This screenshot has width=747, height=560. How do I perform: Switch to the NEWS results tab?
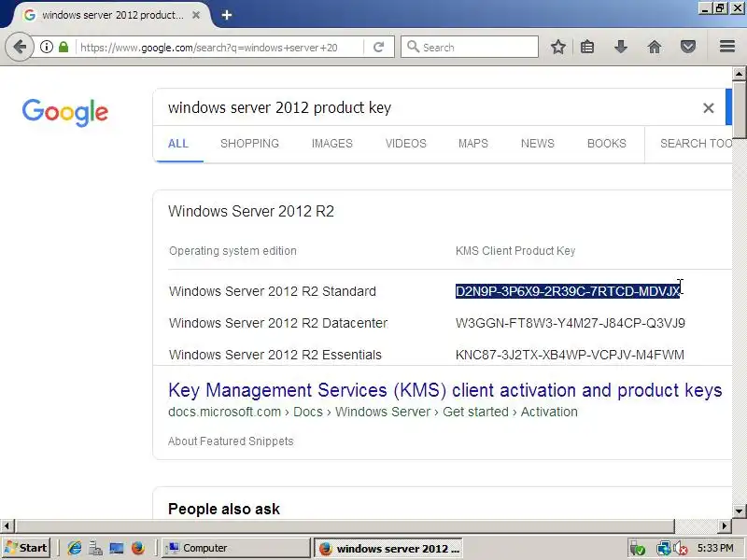coord(538,144)
